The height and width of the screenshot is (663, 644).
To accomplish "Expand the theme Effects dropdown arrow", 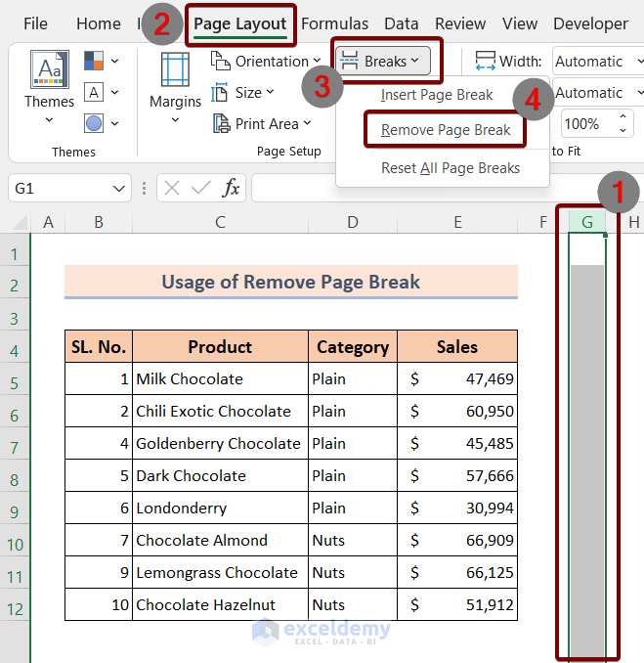I will [115, 124].
